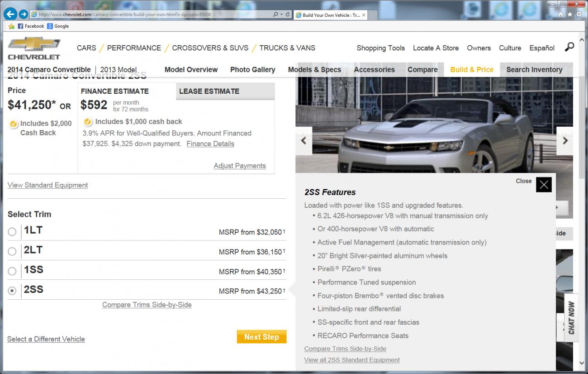Image resolution: width=588 pixels, height=374 pixels.
Task: Show the next vehicle image arrow
Action: click(565, 140)
